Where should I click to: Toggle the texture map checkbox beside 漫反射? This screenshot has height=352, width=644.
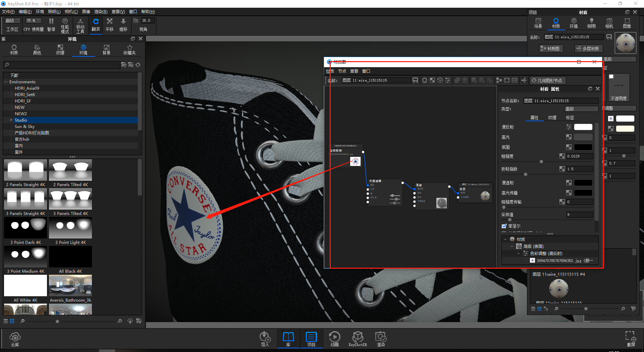coord(569,127)
